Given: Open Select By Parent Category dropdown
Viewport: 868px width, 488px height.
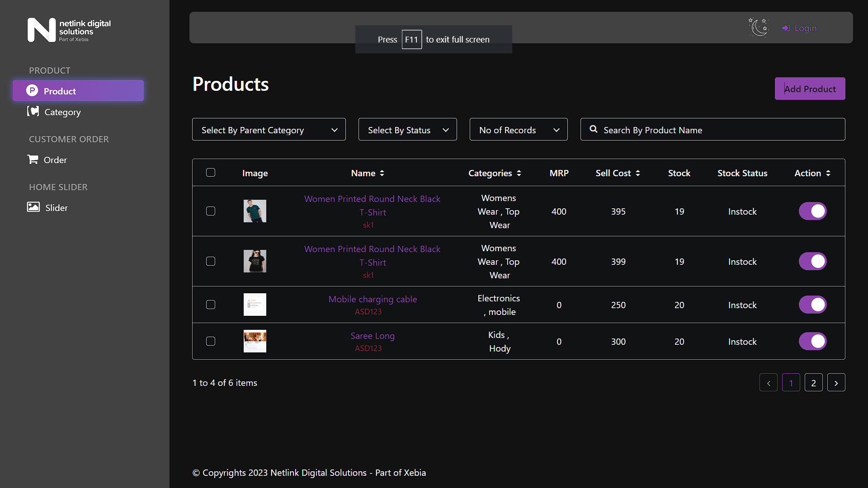Looking at the screenshot, I should 269,129.
